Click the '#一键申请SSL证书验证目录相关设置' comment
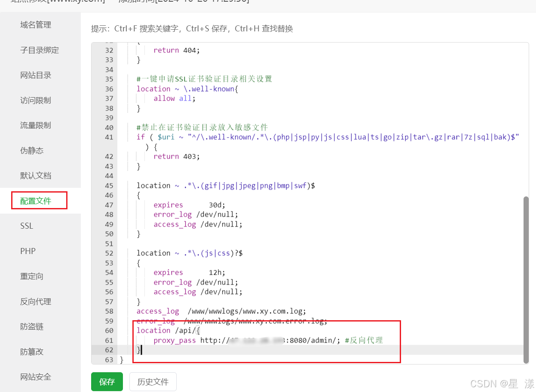 coord(205,79)
